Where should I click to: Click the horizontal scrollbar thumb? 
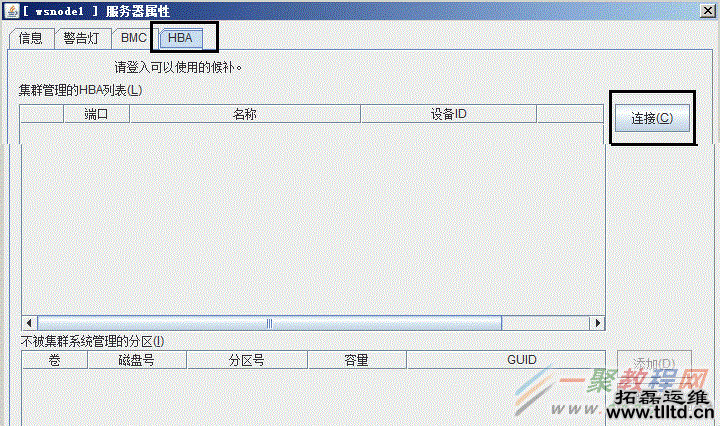pos(267,323)
